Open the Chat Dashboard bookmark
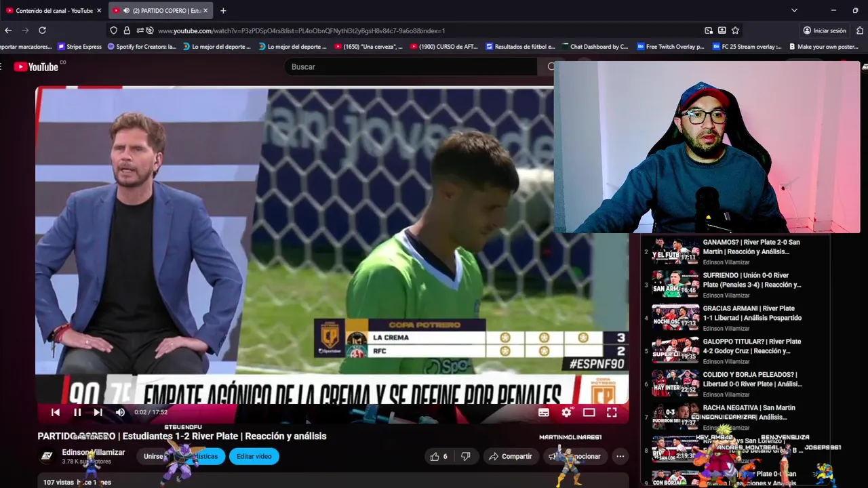This screenshot has height=488, width=868. (x=595, y=47)
